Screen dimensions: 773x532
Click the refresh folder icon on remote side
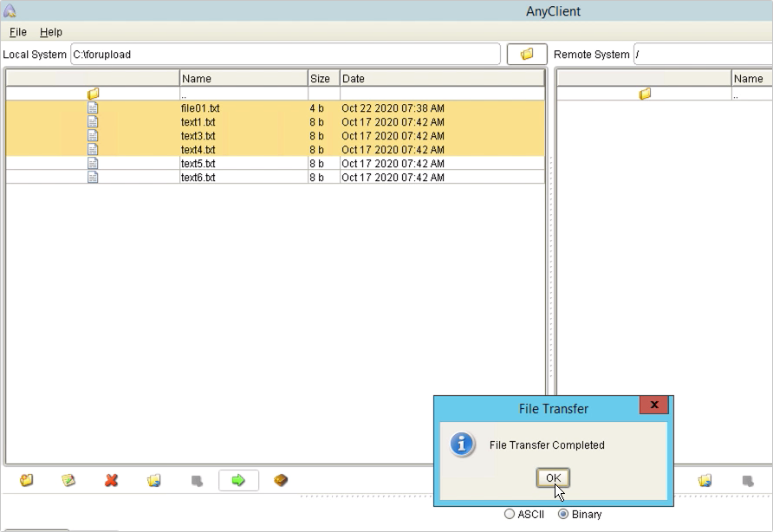click(x=705, y=480)
